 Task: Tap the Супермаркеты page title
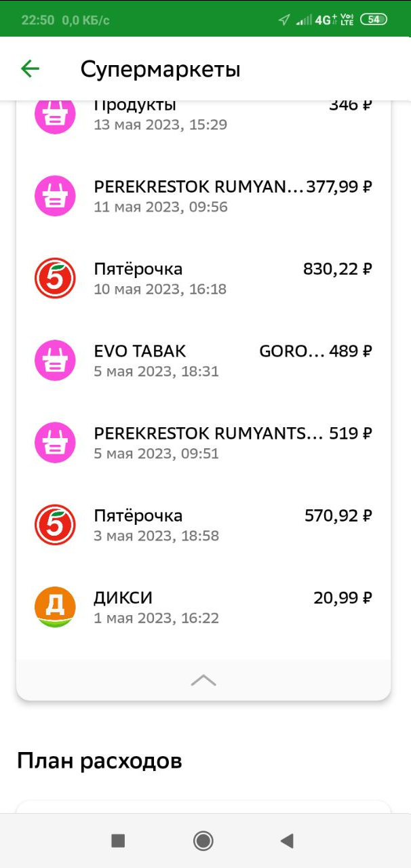[x=161, y=69]
